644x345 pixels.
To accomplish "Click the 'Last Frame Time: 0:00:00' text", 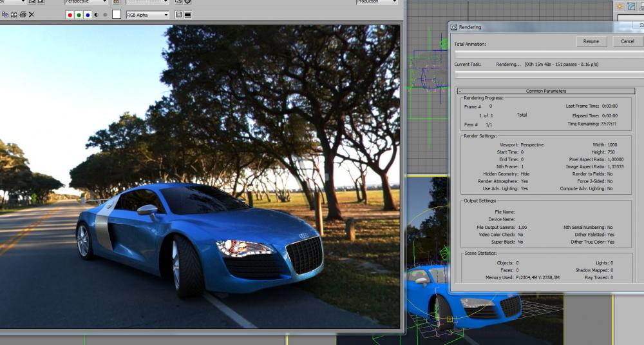I will click(591, 106).
